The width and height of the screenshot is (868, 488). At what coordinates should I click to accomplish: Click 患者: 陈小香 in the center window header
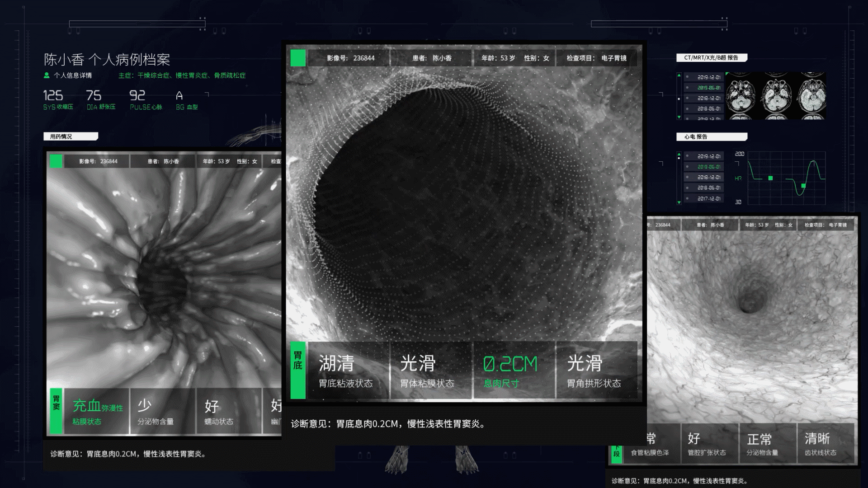pyautogui.click(x=431, y=58)
